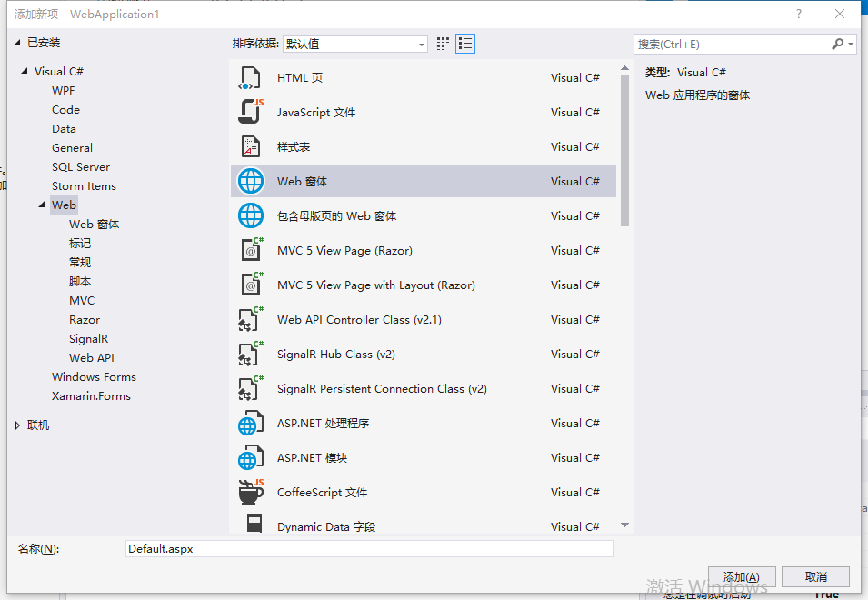Select 常规 subcategory
This screenshot has width=868, height=600.
[x=80, y=263]
